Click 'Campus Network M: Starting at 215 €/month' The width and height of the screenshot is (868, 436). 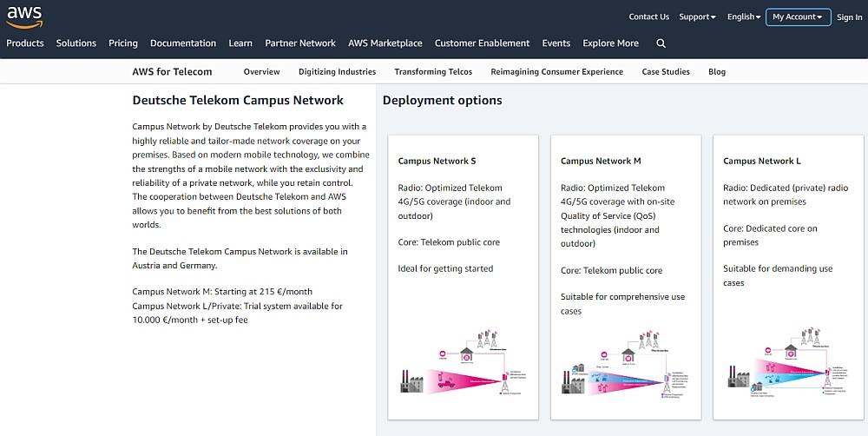pos(222,292)
